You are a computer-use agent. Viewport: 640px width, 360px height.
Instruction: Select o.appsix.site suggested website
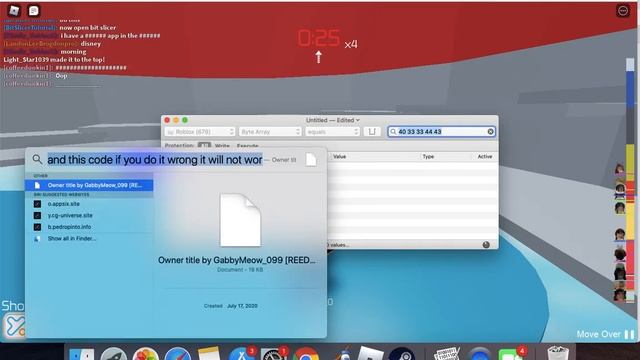pos(89,204)
